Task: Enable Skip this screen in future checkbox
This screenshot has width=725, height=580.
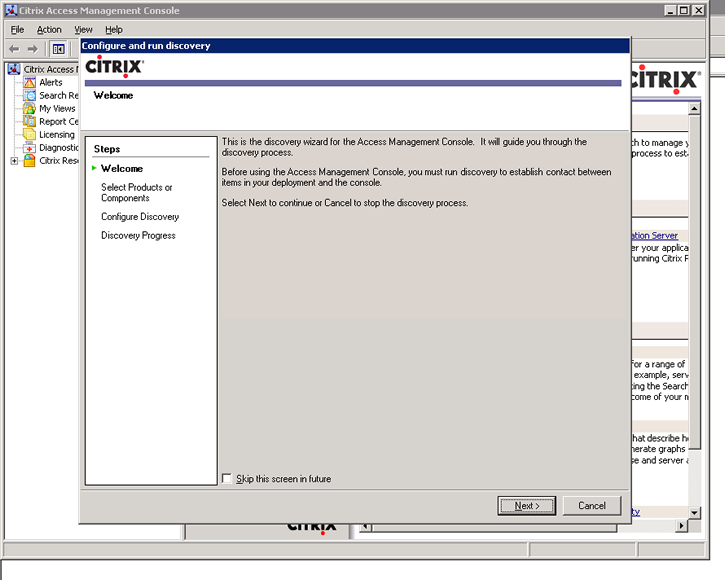Action: [227, 478]
